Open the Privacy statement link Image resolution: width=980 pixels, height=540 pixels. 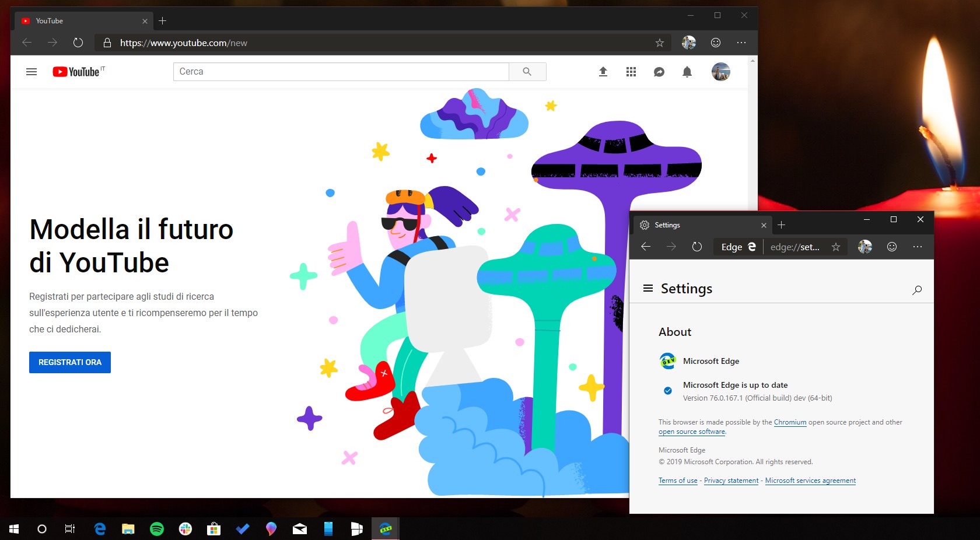tap(731, 481)
